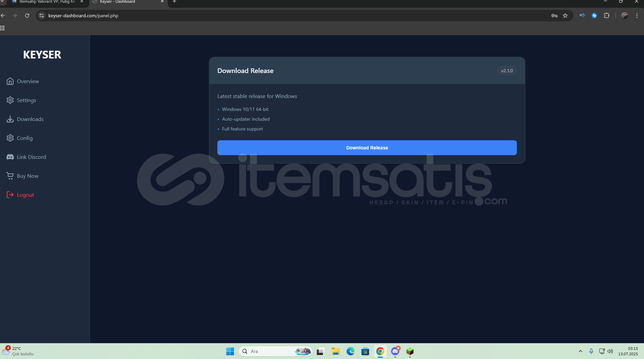Open black-white square taskbar app

click(x=320, y=351)
